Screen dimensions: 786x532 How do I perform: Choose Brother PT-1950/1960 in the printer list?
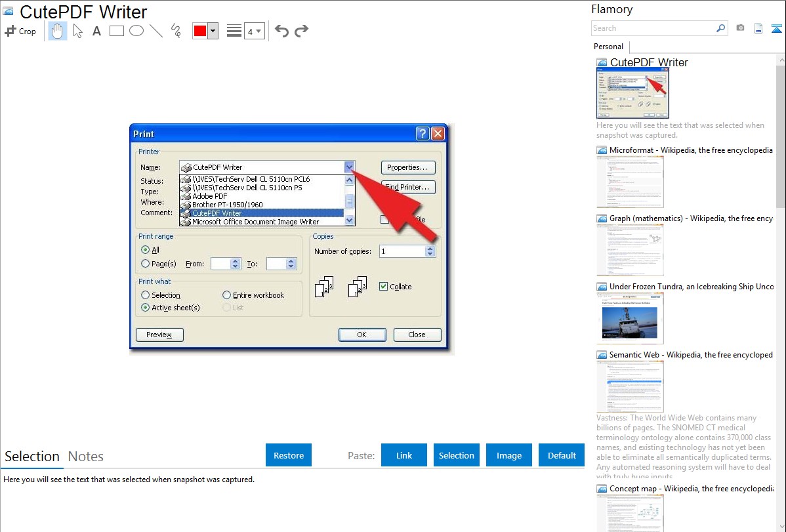262,205
